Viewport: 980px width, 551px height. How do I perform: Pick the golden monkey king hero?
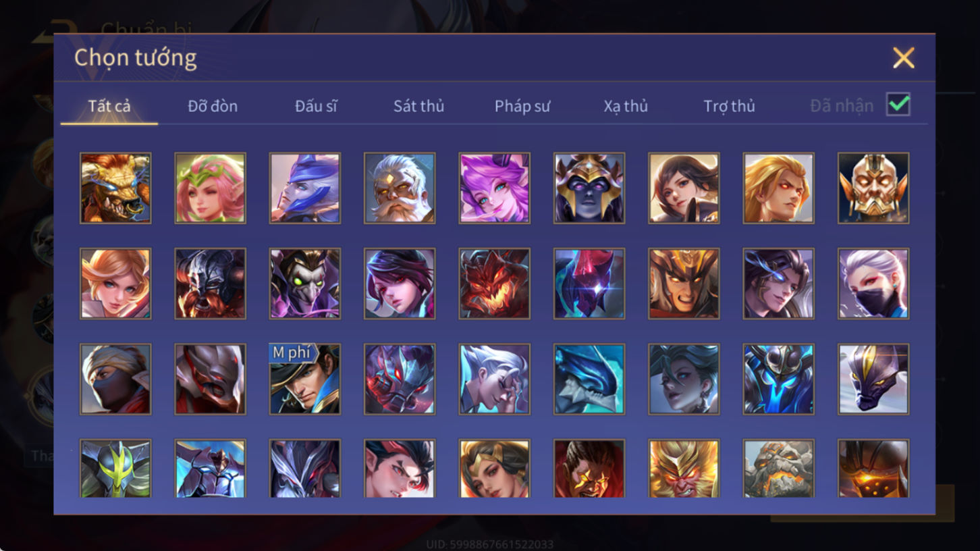(x=684, y=469)
